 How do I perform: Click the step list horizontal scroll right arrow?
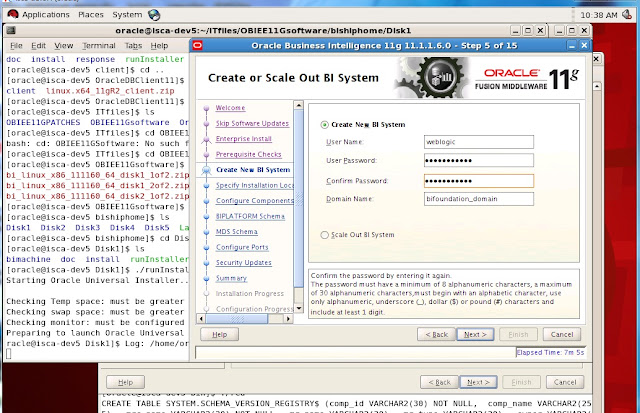[x=288, y=319]
